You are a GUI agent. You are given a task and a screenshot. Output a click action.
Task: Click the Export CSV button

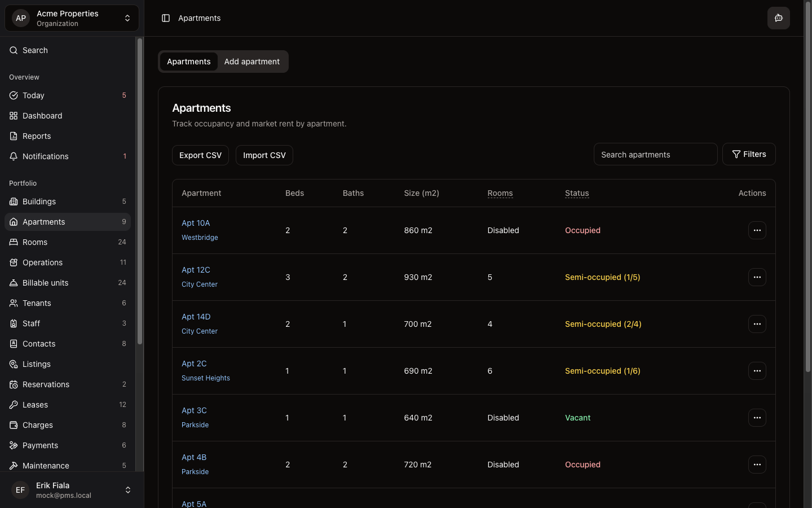(x=200, y=155)
